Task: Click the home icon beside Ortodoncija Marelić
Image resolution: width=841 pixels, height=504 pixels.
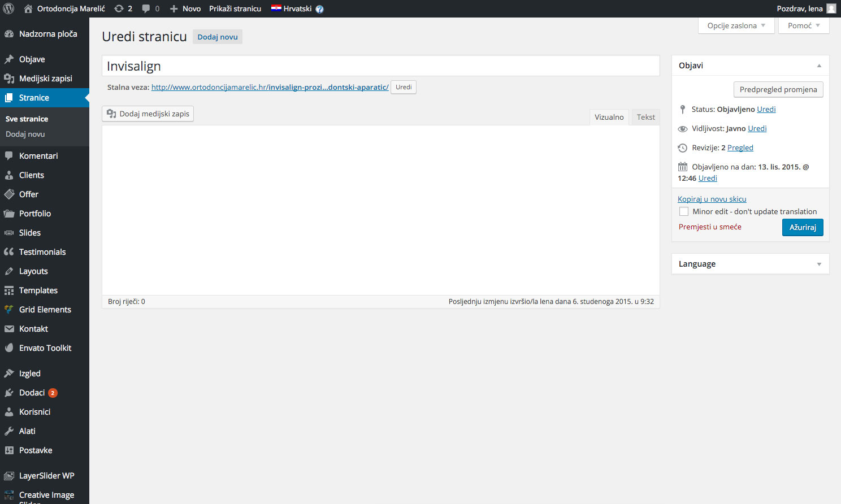Action: tap(28, 8)
